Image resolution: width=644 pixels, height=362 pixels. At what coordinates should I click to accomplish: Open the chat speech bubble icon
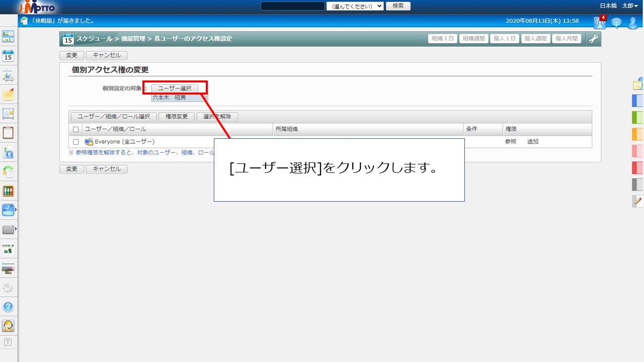coord(616,23)
